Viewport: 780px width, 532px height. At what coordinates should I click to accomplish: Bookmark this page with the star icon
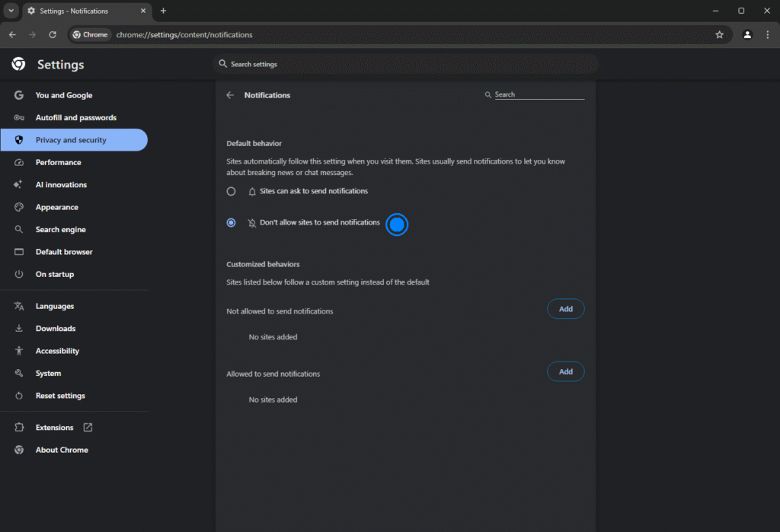(x=719, y=34)
